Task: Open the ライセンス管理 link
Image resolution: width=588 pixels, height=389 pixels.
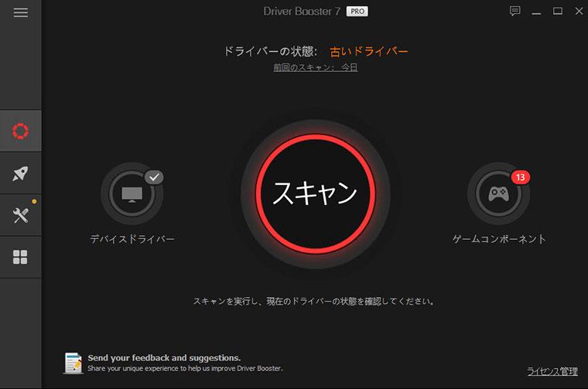Action: pyautogui.click(x=552, y=371)
